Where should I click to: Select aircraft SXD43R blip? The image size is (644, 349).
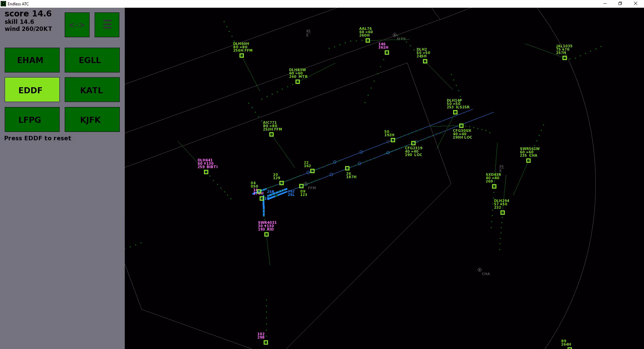coord(494,187)
